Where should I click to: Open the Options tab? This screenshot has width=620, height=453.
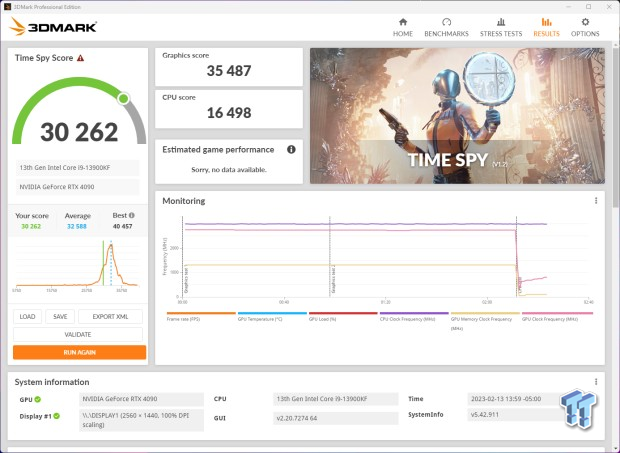click(585, 28)
